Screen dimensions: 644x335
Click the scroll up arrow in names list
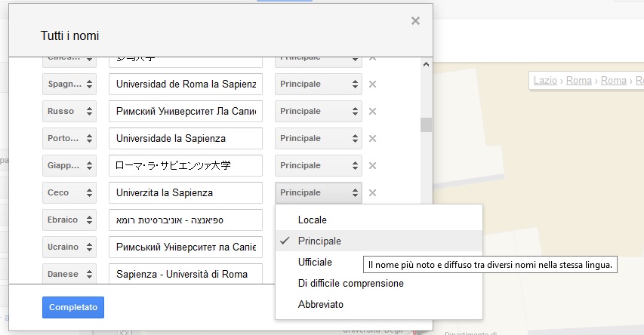[x=426, y=64]
